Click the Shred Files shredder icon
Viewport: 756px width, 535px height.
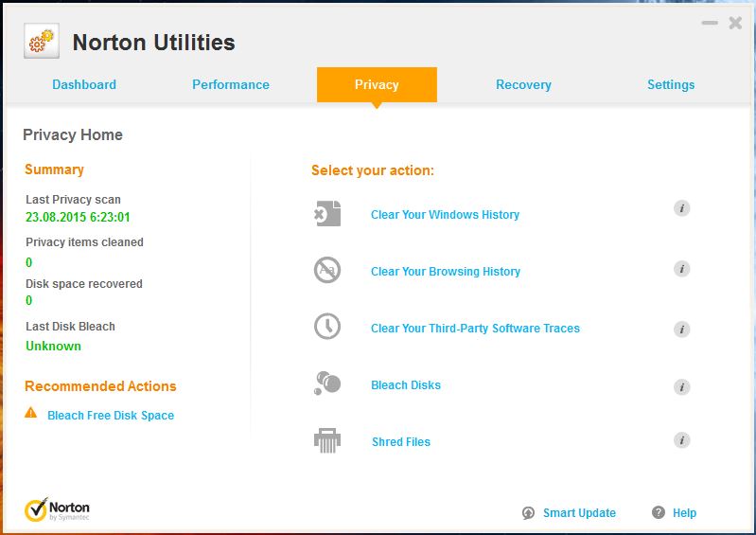point(327,440)
